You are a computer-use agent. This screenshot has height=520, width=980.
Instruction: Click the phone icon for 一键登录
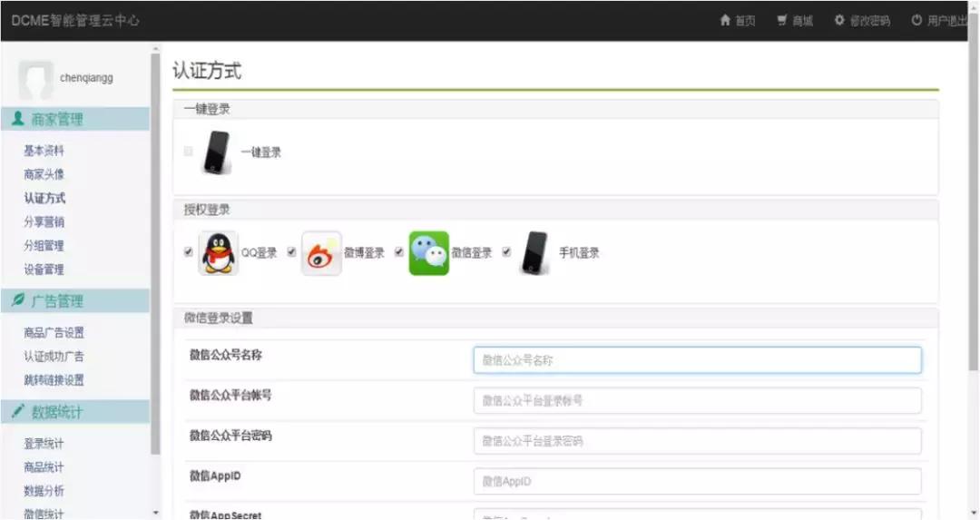pos(217,152)
